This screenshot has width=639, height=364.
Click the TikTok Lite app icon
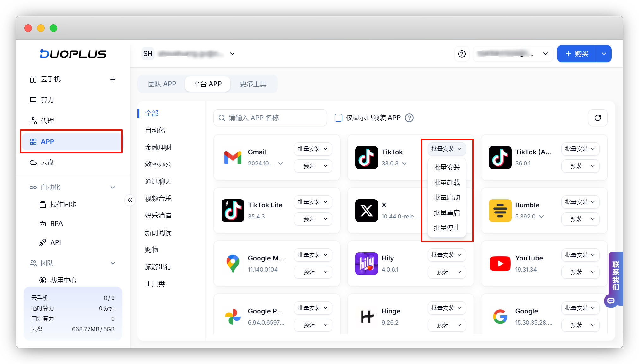coord(233,211)
